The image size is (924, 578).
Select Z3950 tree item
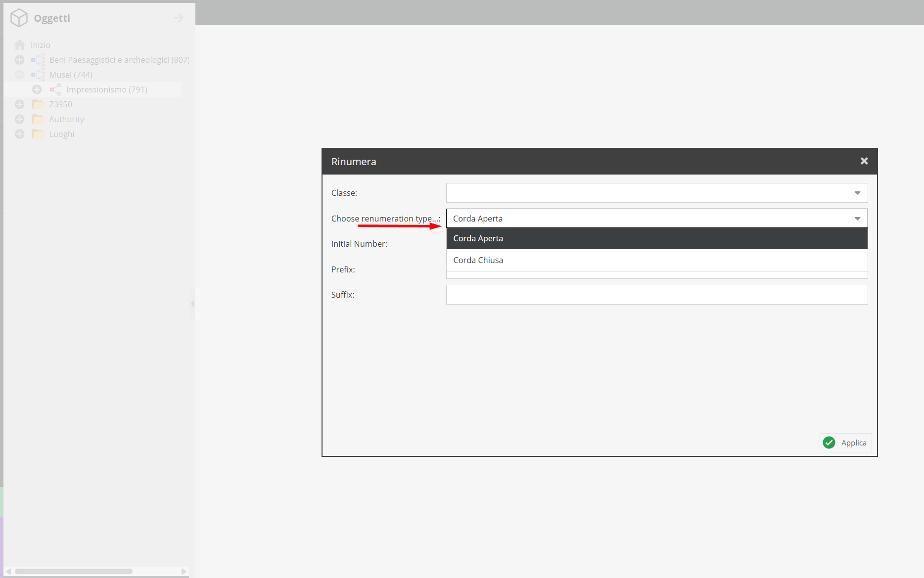(60, 104)
